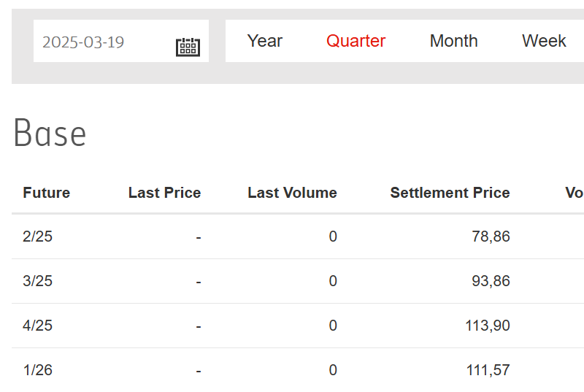Click the Last Price column header

tap(165, 193)
